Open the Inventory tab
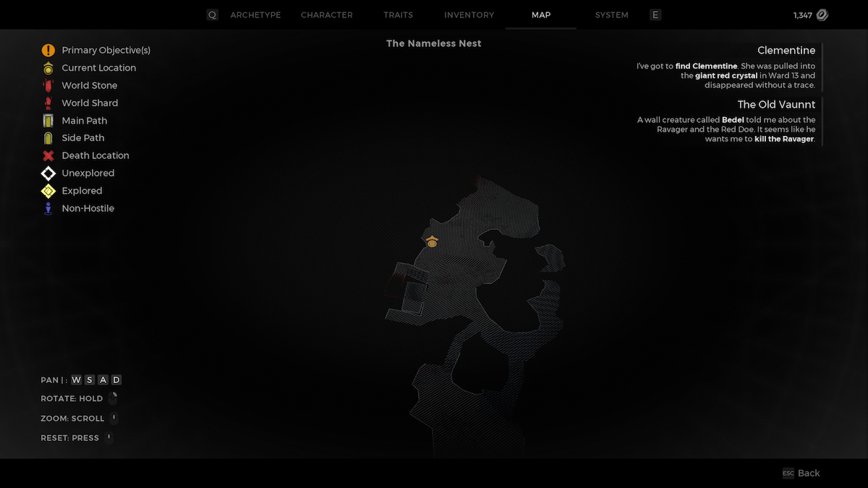The width and height of the screenshot is (868, 488). coord(469,15)
